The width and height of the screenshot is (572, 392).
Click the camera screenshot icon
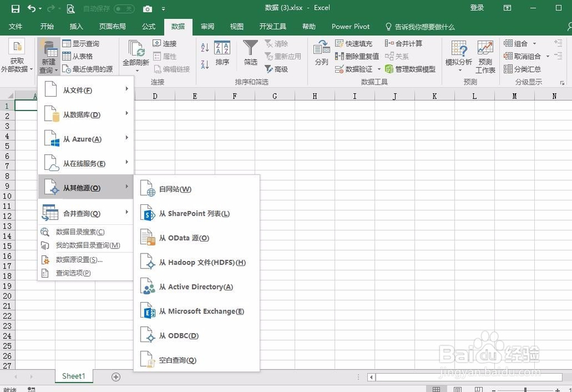coord(148,9)
